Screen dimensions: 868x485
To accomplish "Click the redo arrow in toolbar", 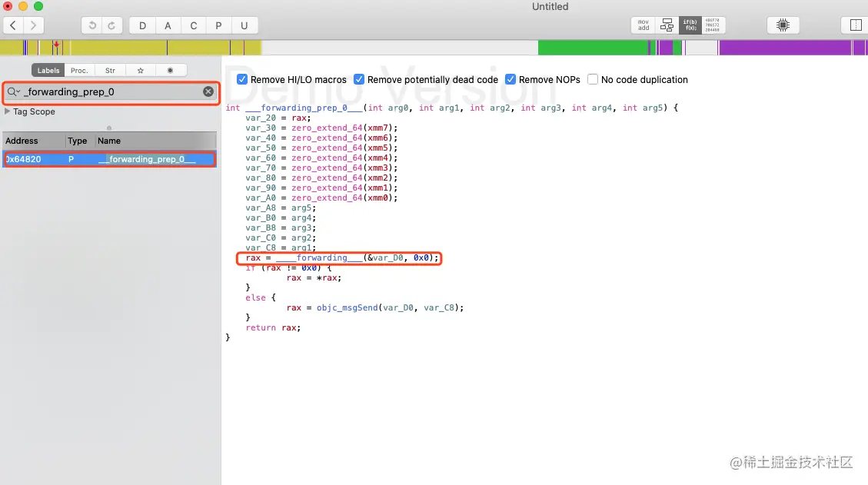I will pos(111,25).
